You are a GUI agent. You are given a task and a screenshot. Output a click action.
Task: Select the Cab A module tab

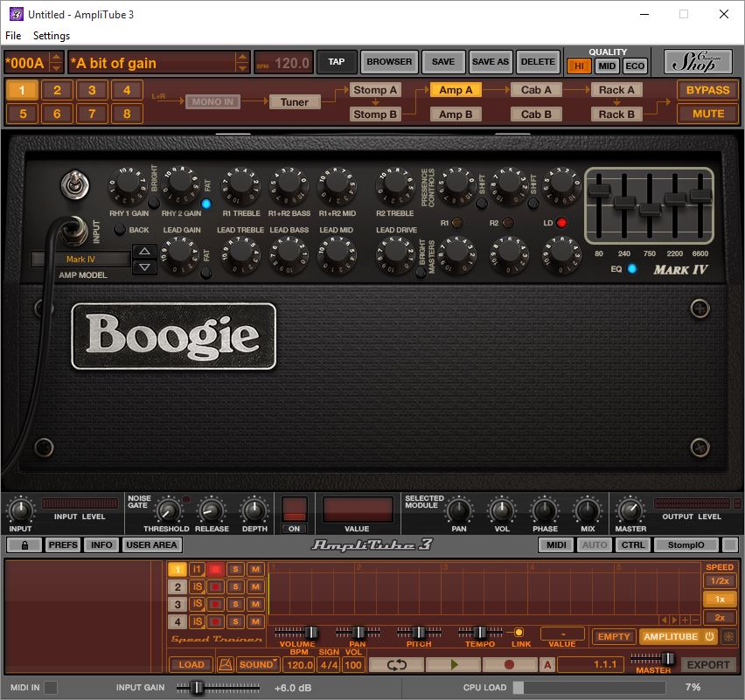click(x=536, y=90)
